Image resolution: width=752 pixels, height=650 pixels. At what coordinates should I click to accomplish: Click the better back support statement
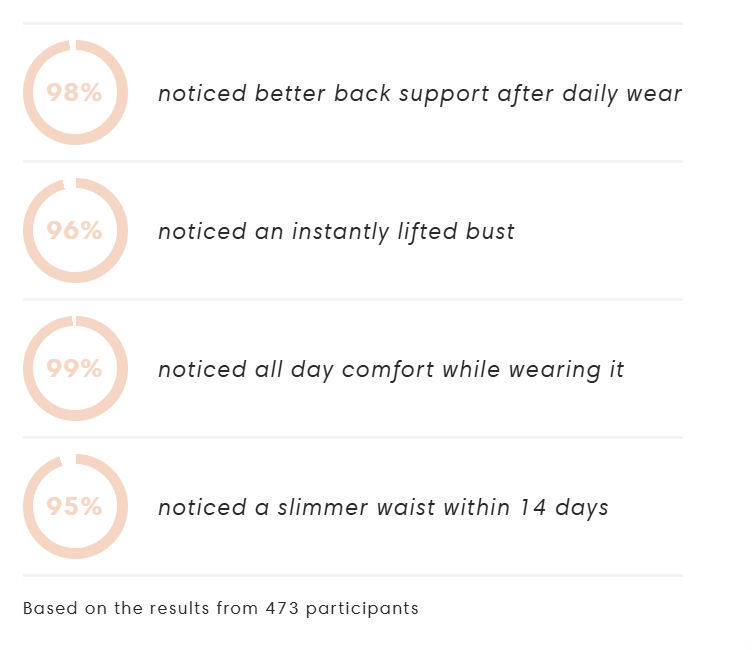tap(419, 94)
